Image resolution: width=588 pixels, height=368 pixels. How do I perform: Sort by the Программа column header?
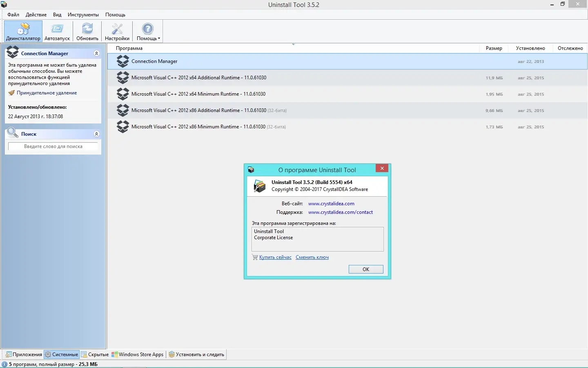[x=293, y=48]
